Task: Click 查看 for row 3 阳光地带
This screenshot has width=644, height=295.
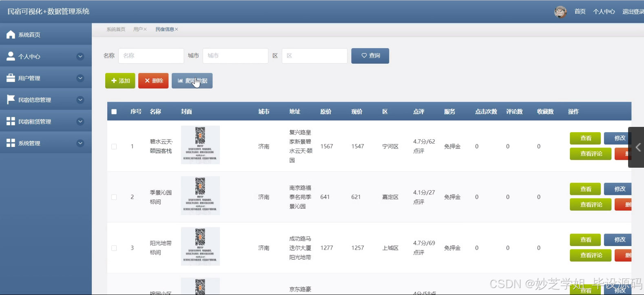Action: coord(585,240)
